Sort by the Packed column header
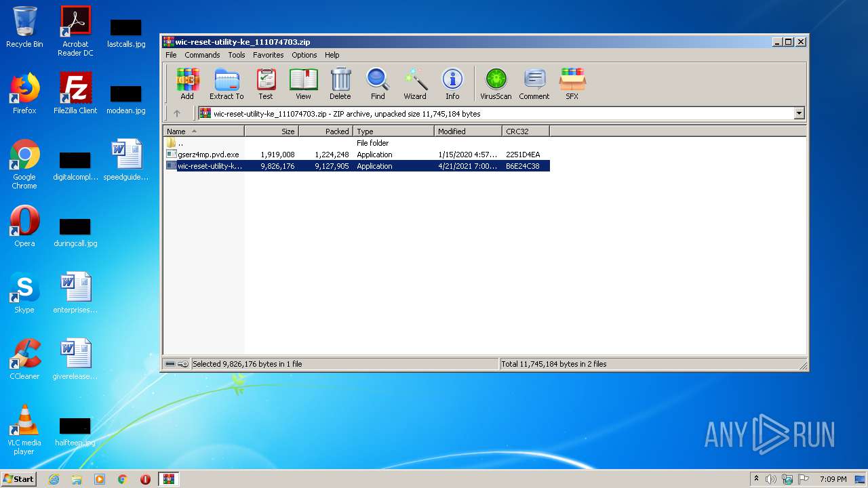Viewport: 868px width, 488px height. click(x=326, y=131)
